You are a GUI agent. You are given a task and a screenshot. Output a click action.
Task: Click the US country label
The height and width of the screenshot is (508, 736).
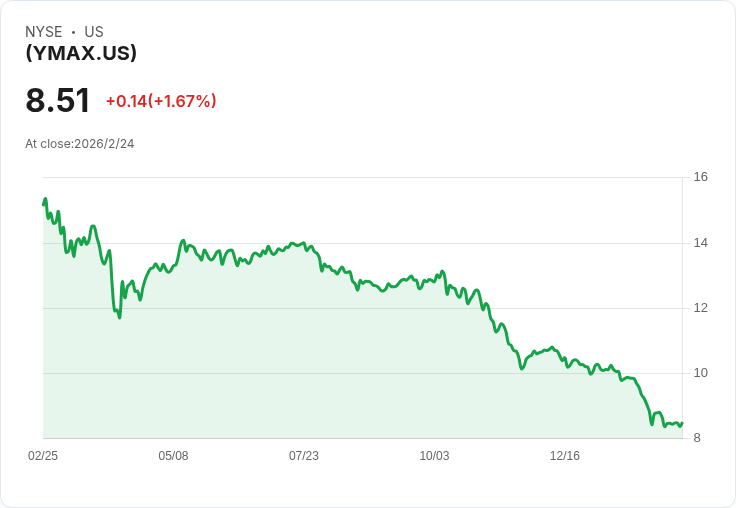(94, 32)
